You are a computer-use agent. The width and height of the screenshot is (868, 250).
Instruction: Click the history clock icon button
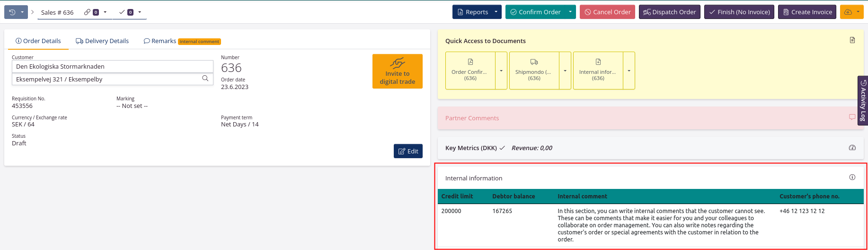pyautogui.click(x=12, y=12)
